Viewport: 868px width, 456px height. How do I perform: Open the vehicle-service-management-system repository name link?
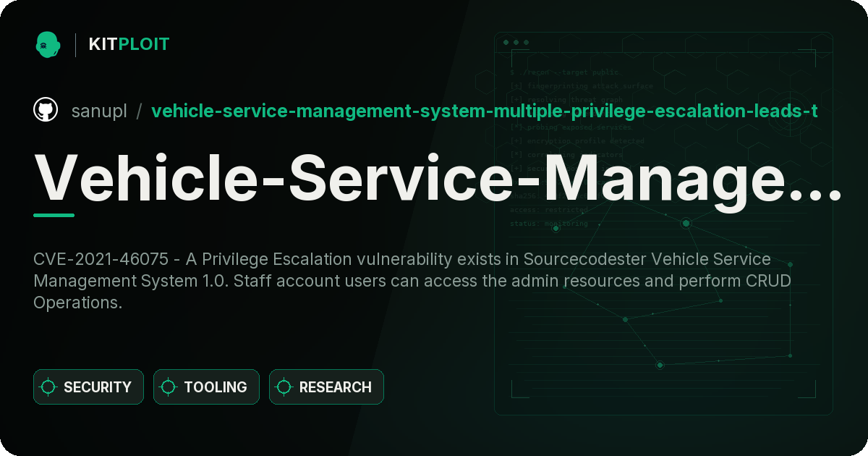coord(485,111)
